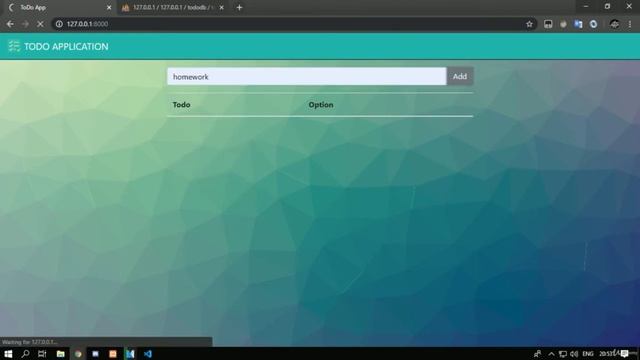The height and width of the screenshot is (360, 640).
Task: Switch to the ToDo App browser tab
Action: (59, 7)
